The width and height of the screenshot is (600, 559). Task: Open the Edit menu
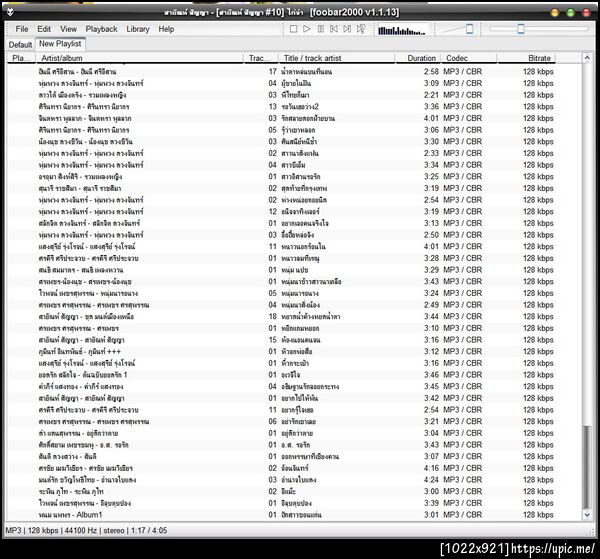click(44, 29)
